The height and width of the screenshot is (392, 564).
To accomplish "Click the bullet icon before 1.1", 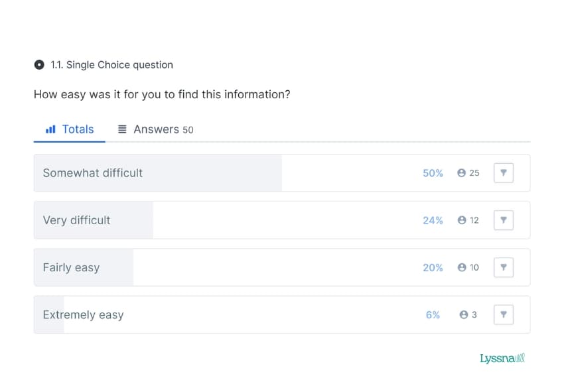I will click(39, 64).
